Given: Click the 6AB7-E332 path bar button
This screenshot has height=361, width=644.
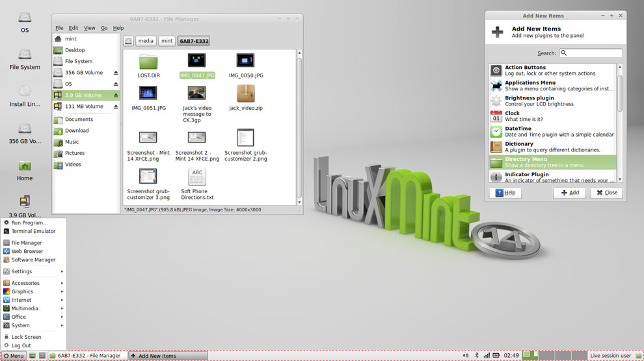Looking at the screenshot, I should click(195, 41).
